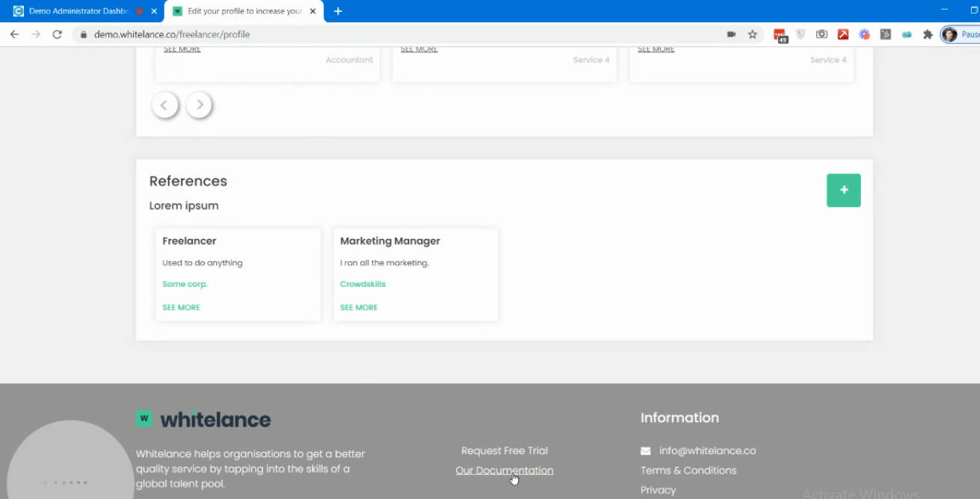
Task: Select the Edit your profile browser tab
Action: (244, 11)
